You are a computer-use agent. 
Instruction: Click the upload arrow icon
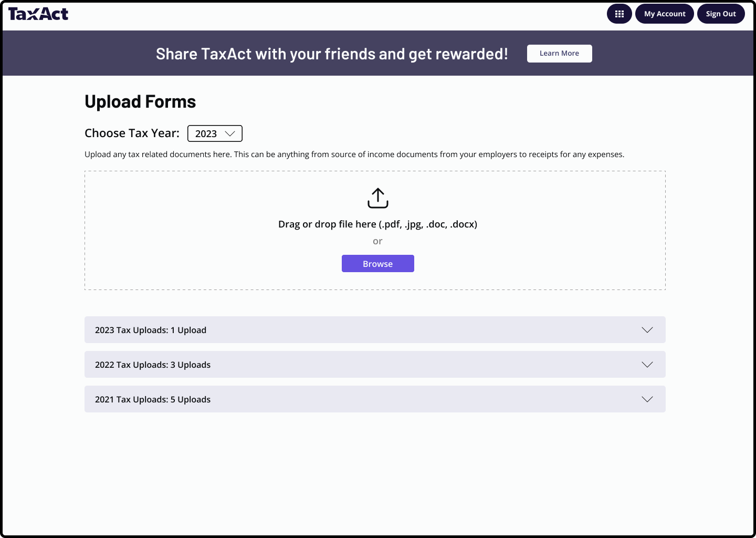pyautogui.click(x=378, y=198)
